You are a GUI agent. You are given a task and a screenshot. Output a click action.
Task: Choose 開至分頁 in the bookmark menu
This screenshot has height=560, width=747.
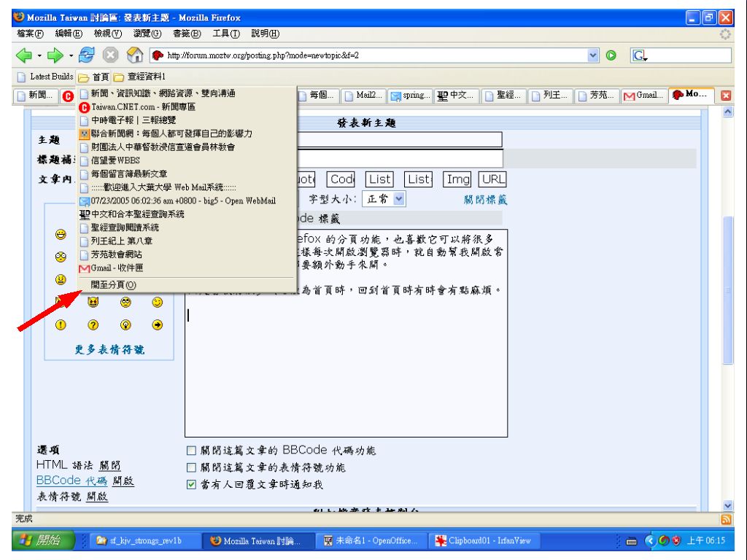coord(186,285)
